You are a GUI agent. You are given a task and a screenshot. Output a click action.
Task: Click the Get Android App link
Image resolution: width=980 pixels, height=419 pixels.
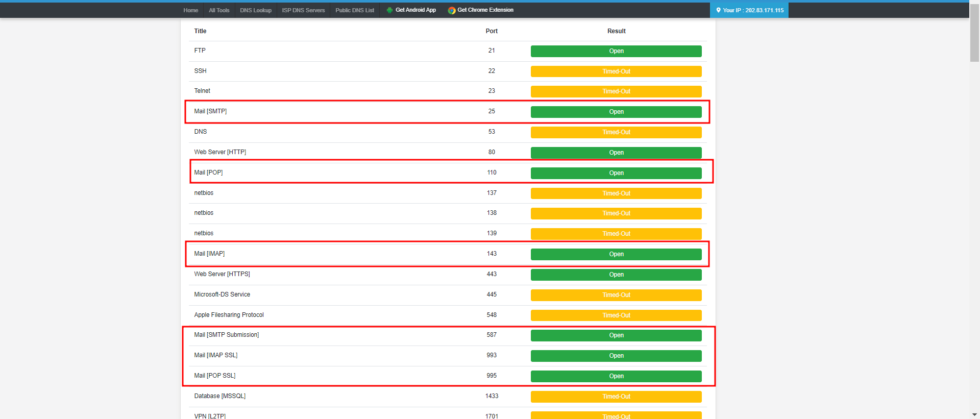pos(415,10)
